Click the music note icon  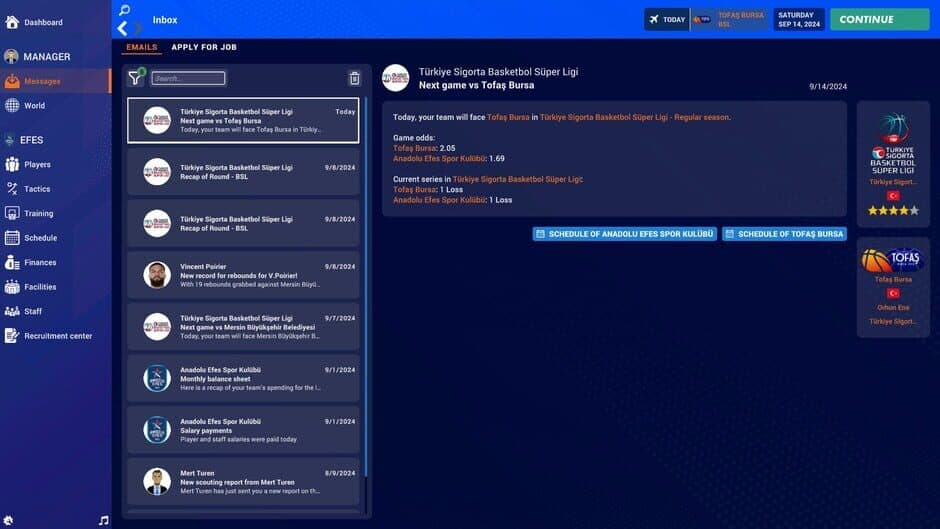(x=103, y=520)
